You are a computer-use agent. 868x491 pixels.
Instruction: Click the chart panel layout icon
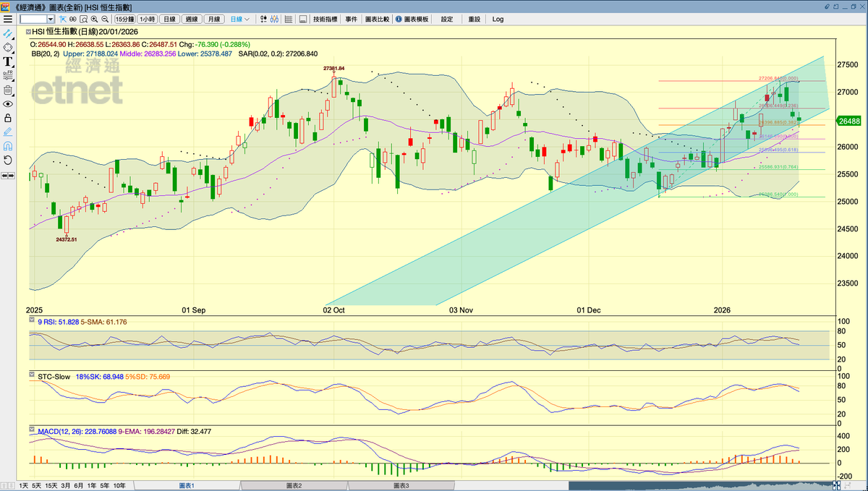[303, 19]
